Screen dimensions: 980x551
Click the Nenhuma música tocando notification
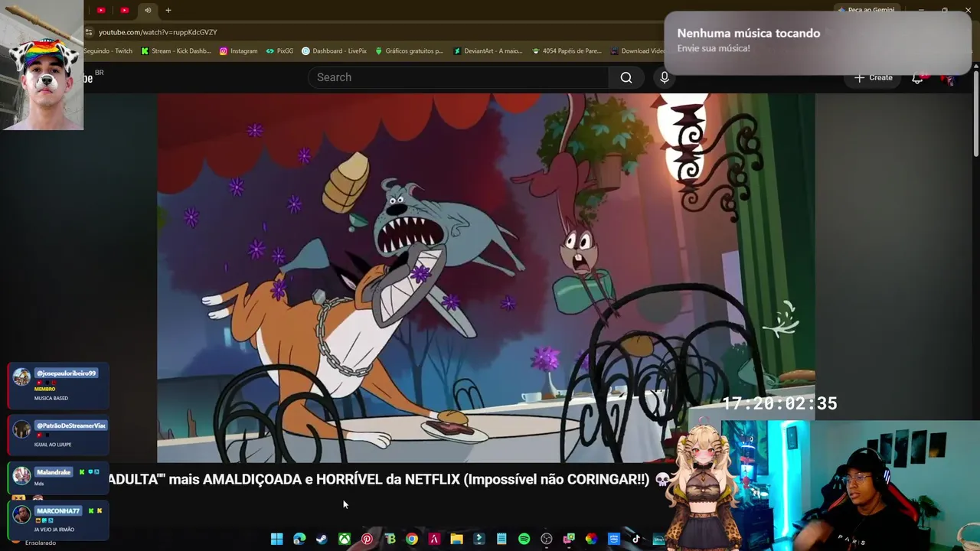818,41
